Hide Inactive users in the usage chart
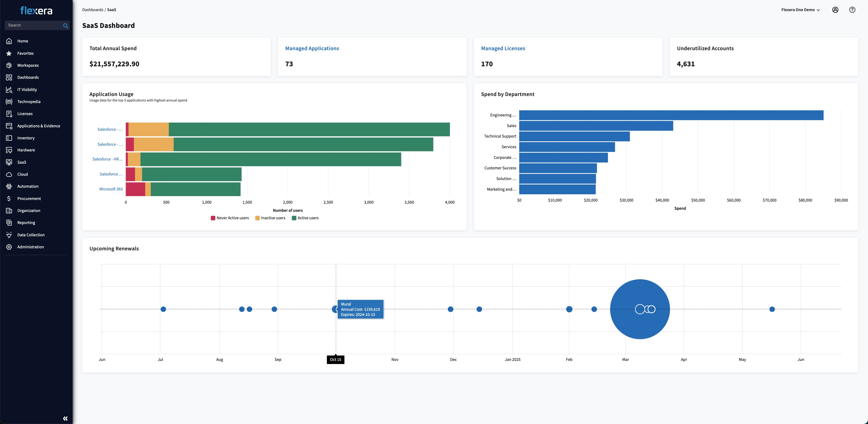 (x=270, y=218)
